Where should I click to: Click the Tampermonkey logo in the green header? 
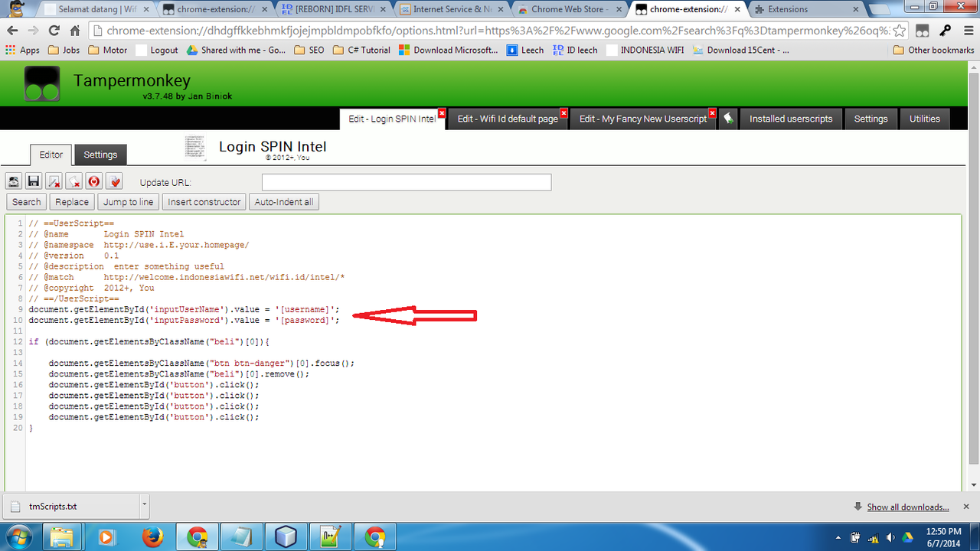[41, 84]
